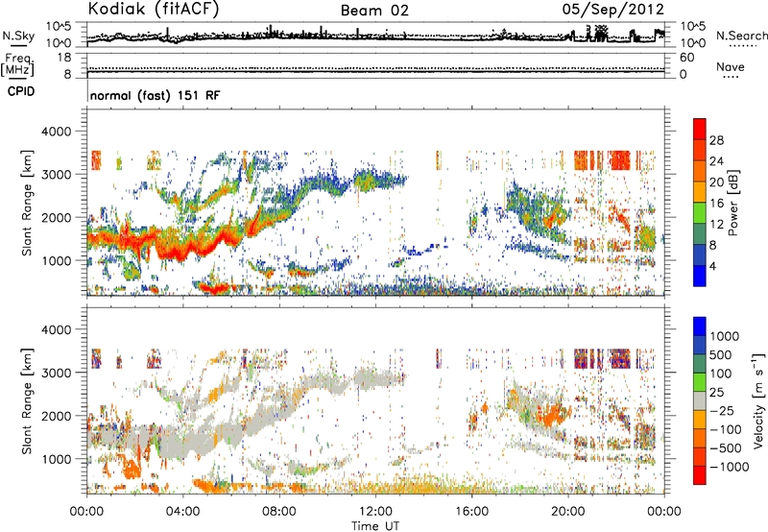Viewport: 768px width, 532px height.
Task: Click the 'Power [dB]' colorbar label
Action: point(732,203)
